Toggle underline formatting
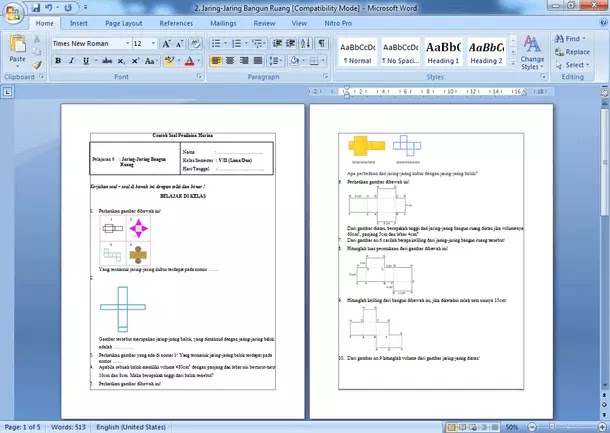Image resolution: width=610 pixels, height=433 pixels. 86,61
